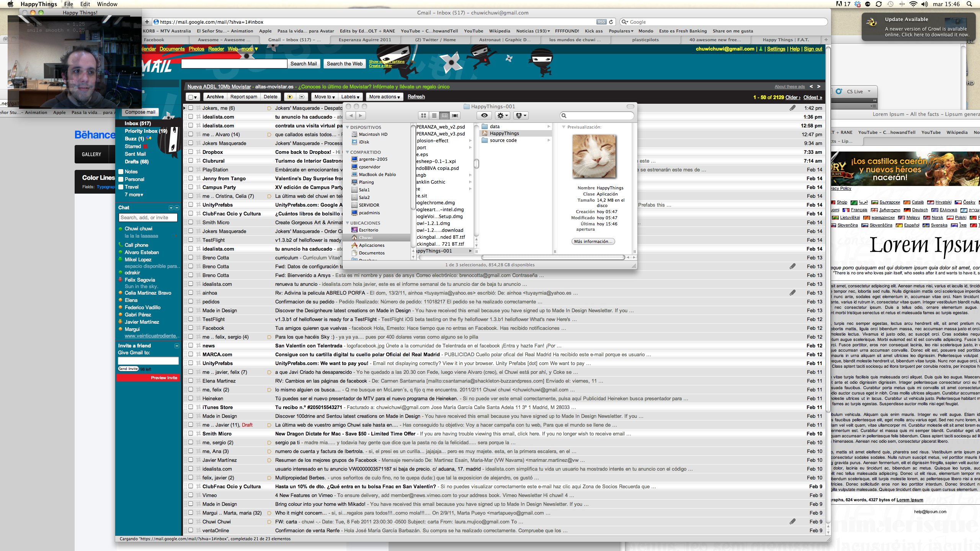
Task: Click the chat Search, add, or invite field
Action: tap(148, 218)
